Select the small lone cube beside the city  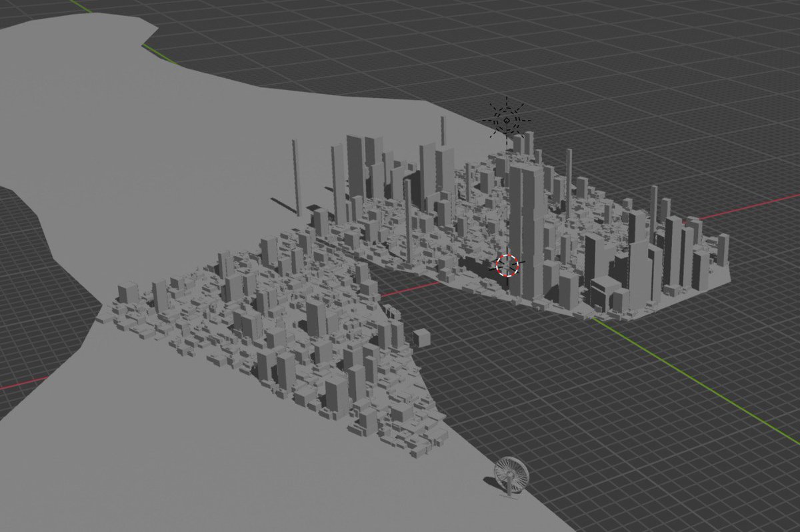pos(421,337)
